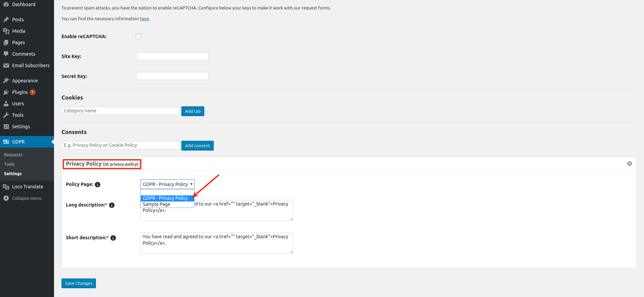Click into the Site Key field
644x297 pixels.
tap(172, 56)
